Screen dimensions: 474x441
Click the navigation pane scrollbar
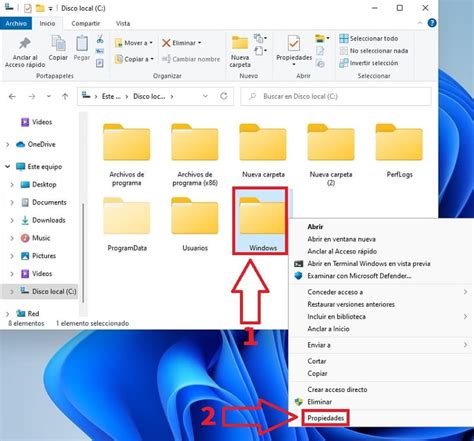(83, 253)
